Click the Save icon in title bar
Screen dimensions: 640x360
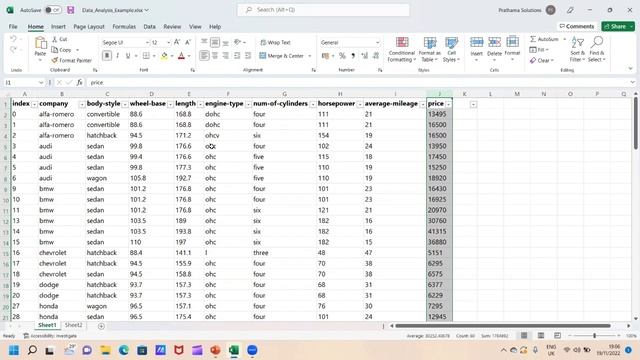click(x=71, y=10)
